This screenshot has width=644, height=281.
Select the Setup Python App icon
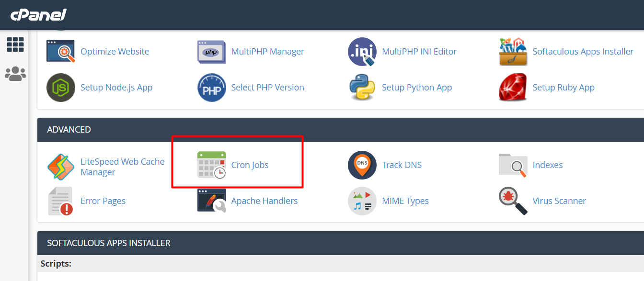362,88
